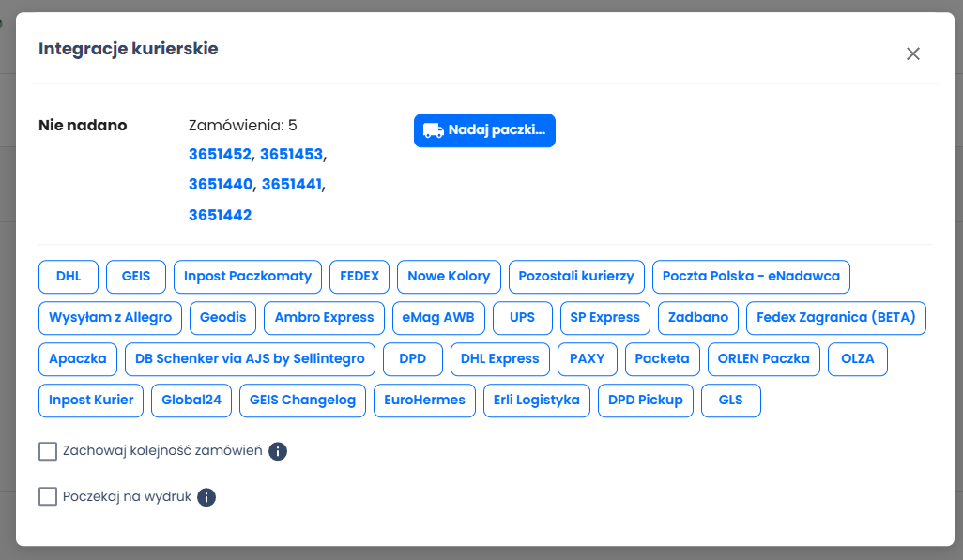This screenshot has width=963, height=560.
Task: Select SP Express courier
Action: [x=605, y=318]
